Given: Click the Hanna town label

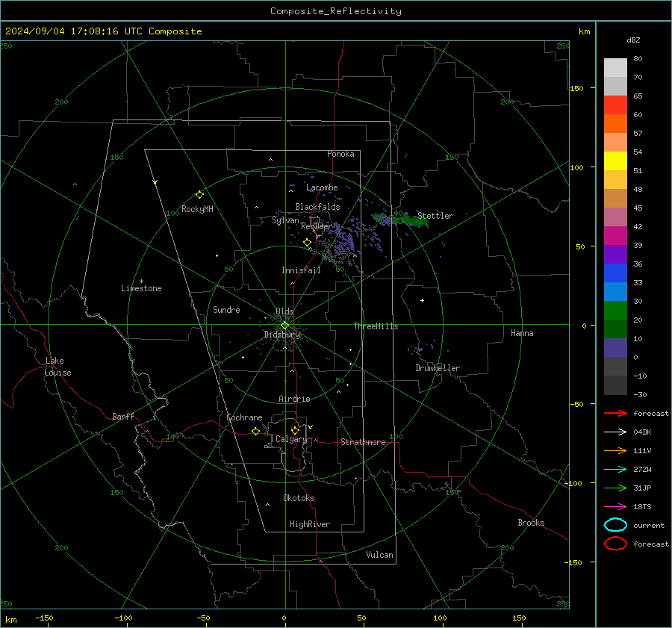Looking at the screenshot, I should [522, 333].
